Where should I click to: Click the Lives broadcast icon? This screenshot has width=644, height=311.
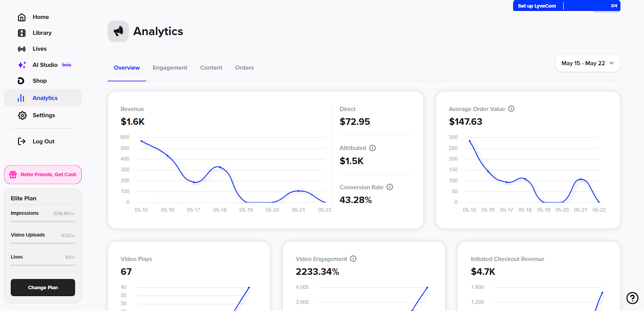[x=22, y=49]
